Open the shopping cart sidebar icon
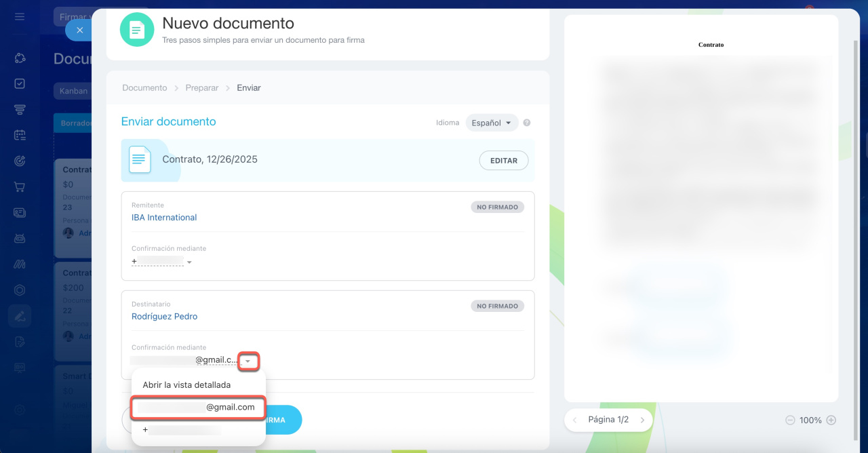 click(20, 186)
